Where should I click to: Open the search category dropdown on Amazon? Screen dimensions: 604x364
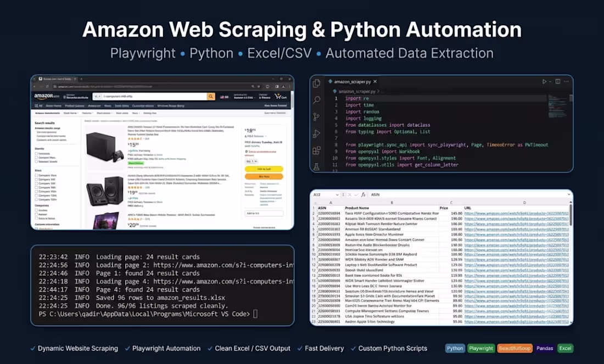[x=97, y=96]
